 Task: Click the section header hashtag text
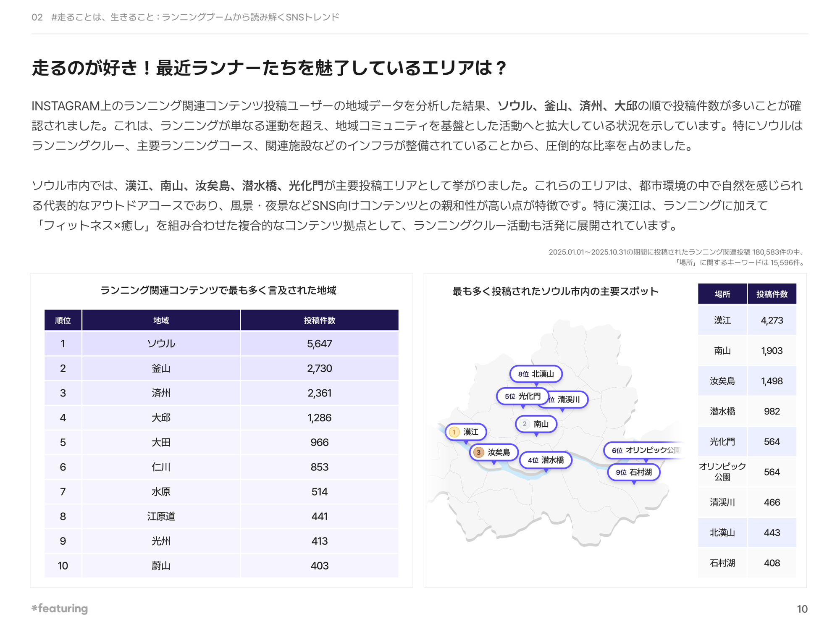[195, 17]
